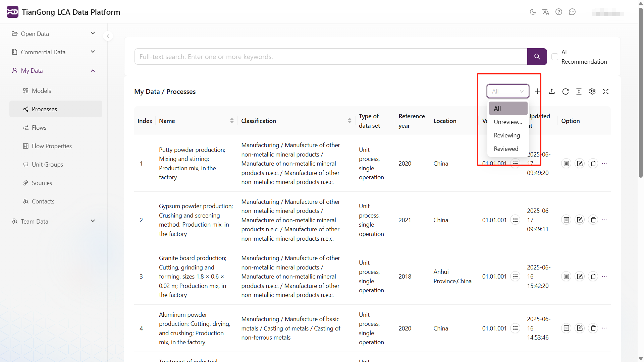Export data using the upload icon
This screenshot has width=644, height=362.
click(x=552, y=91)
